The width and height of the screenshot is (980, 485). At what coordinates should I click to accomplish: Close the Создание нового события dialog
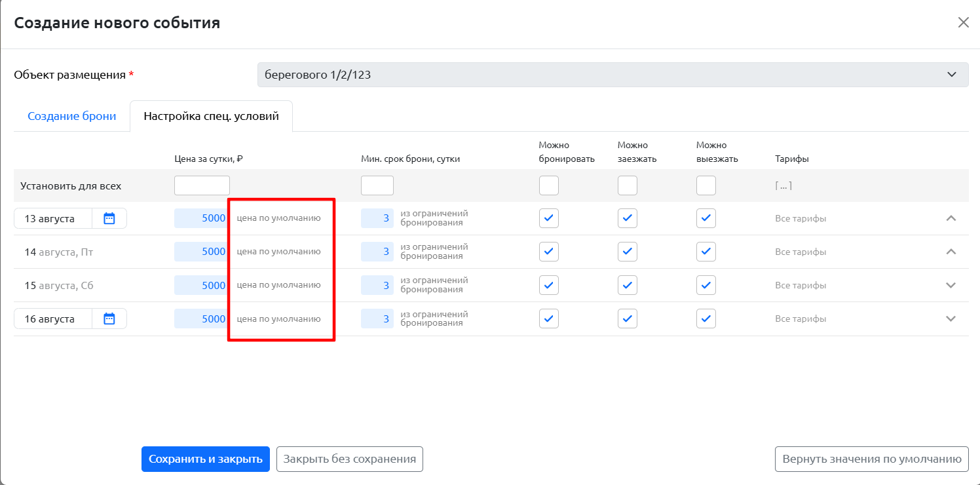coord(964,22)
